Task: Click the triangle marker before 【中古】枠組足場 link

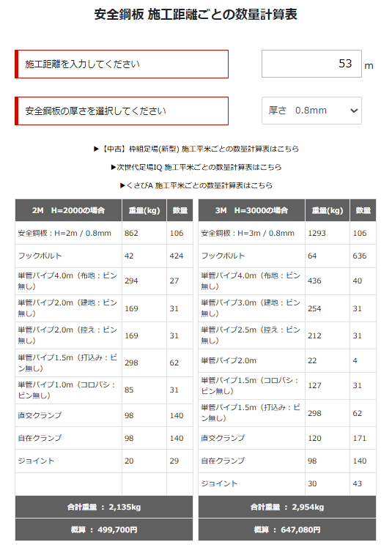Action: [x=96, y=149]
